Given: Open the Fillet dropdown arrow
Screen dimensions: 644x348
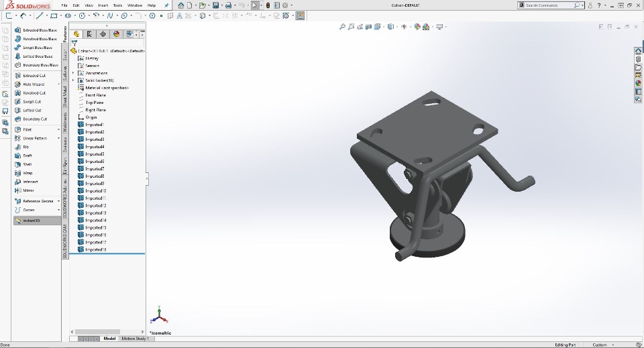Looking at the screenshot, I should tap(58, 129).
